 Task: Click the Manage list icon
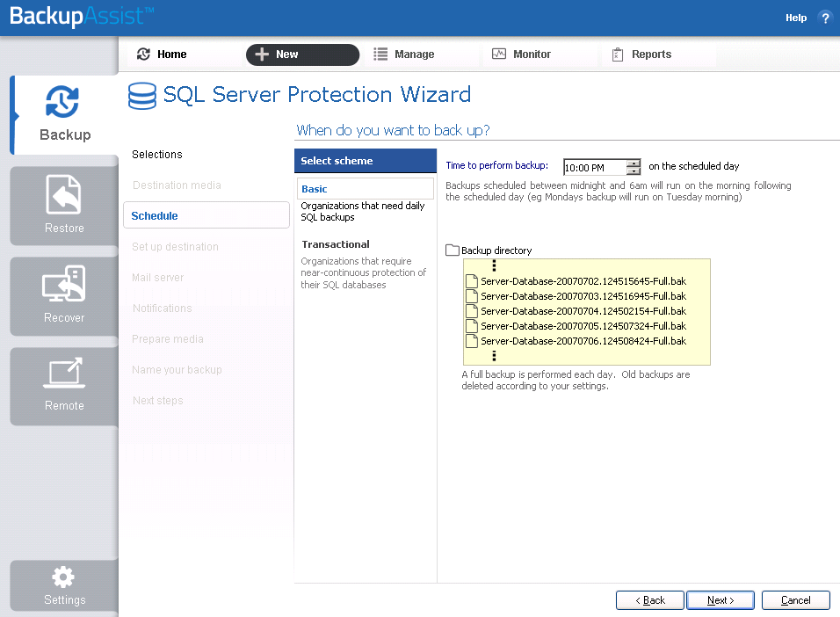point(380,54)
